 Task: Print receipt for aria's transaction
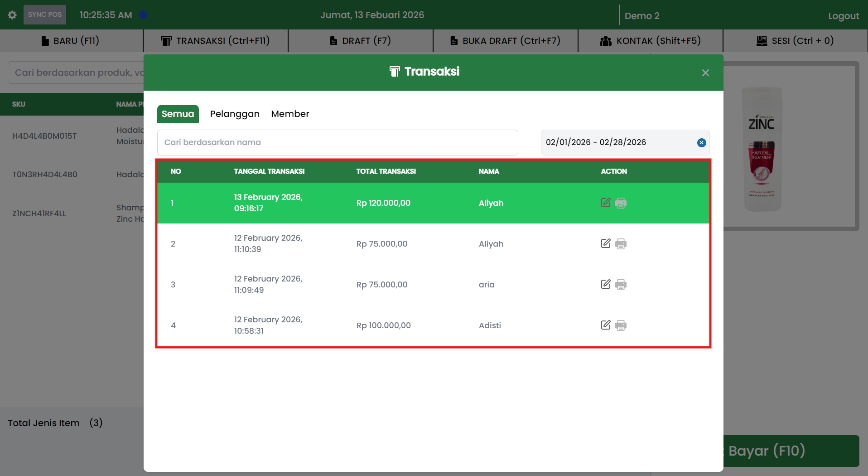[621, 285]
